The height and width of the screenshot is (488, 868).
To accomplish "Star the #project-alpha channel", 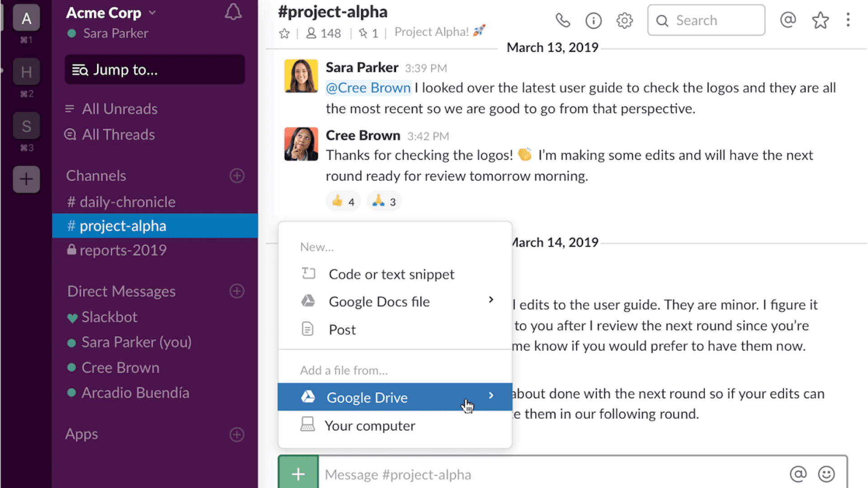I will (x=284, y=33).
